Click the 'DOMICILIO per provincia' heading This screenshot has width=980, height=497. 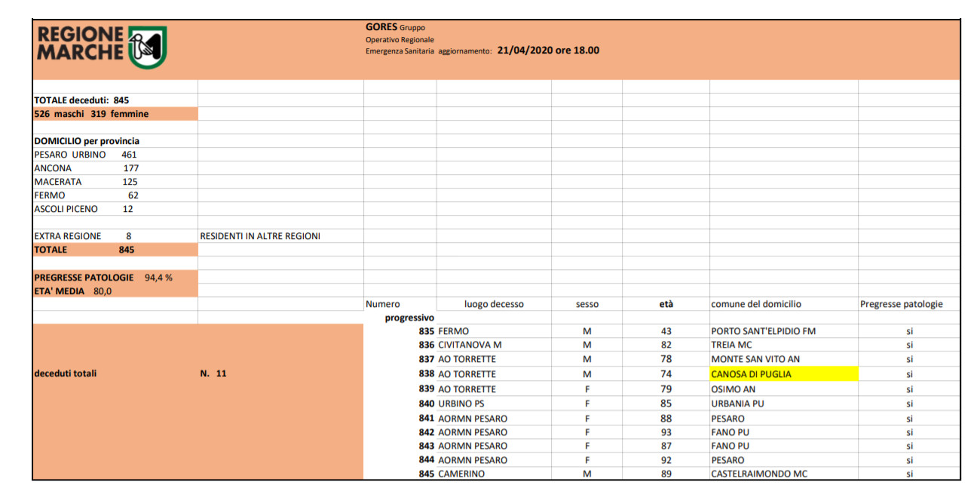click(x=87, y=141)
